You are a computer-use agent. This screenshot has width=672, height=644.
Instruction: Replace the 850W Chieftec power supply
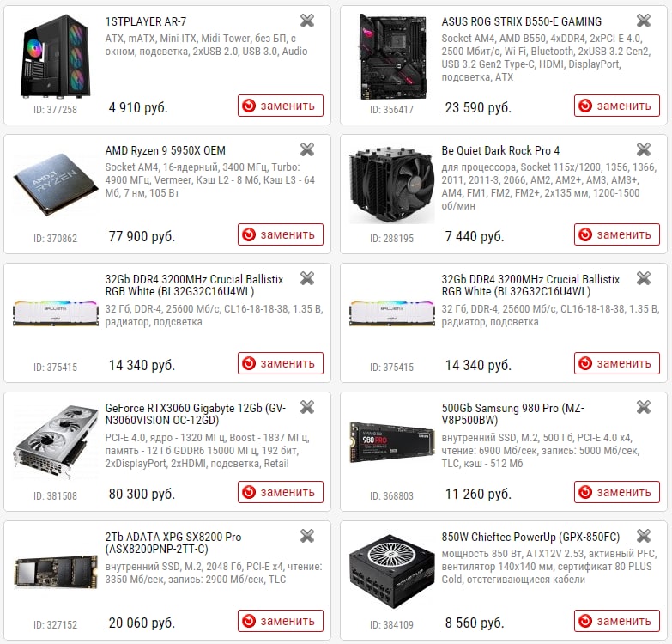tap(617, 621)
